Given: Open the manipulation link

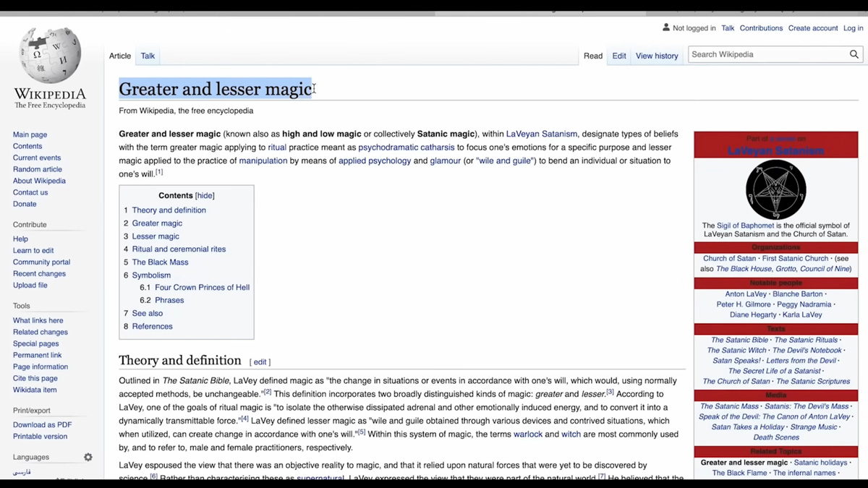Looking at the screenshot, I should point(263,161).
